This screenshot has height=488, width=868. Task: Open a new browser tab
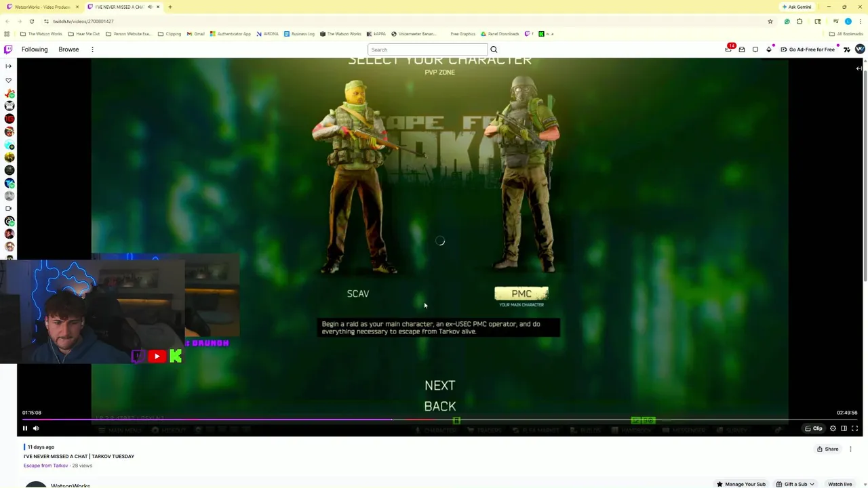(x=170, y=7)
